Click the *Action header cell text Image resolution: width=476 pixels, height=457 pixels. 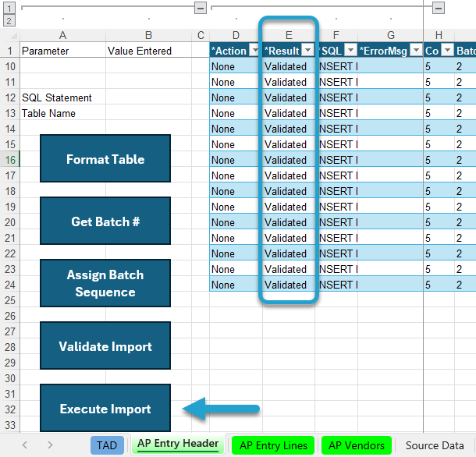229,51
